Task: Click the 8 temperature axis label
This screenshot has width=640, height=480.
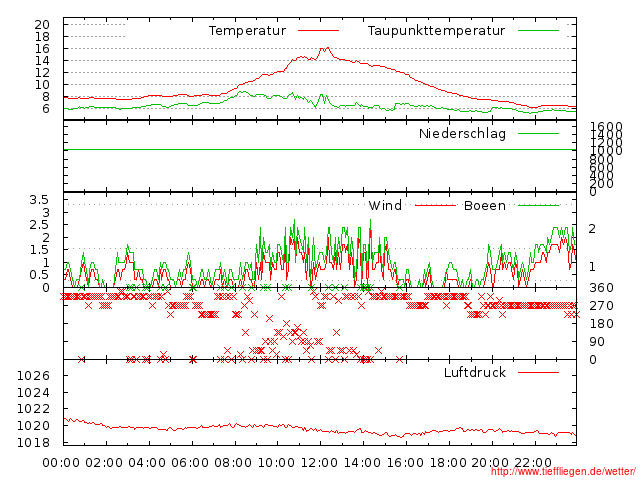Action: pyautogui.click(x=46, y=97)
